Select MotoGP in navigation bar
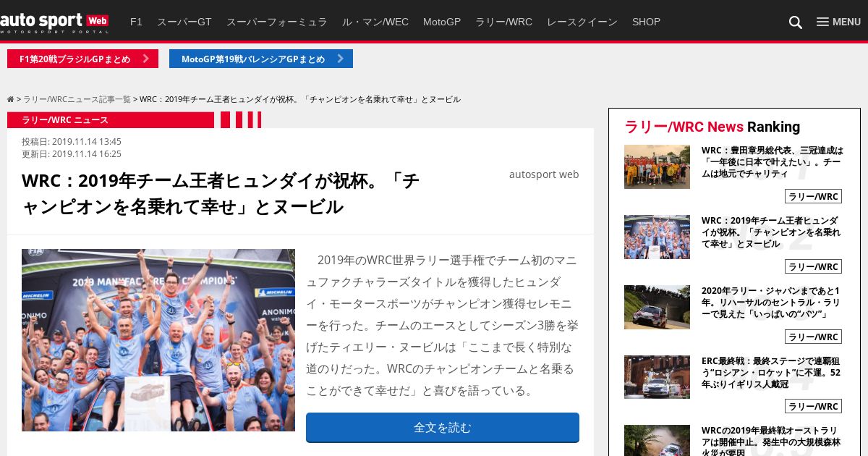 point(442,22)
